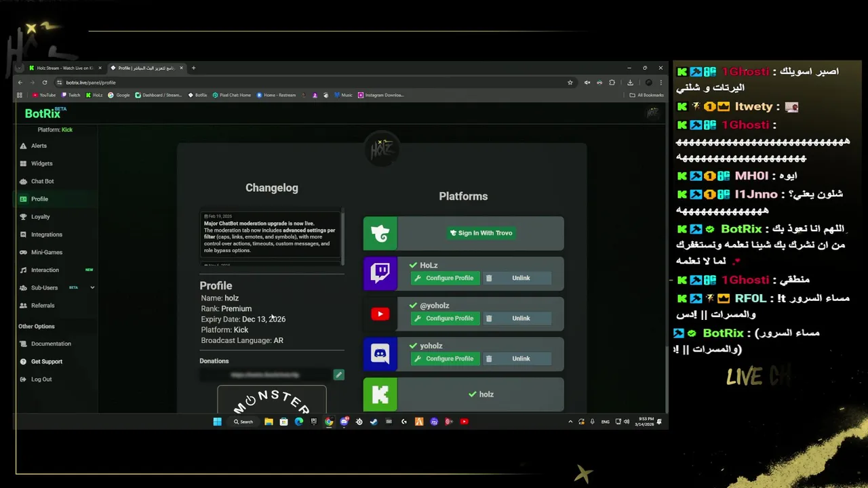This screenshot has width=868, height=488.
Task: Click taskbar clock showing 9:53 PM
Action: (646, 422)
